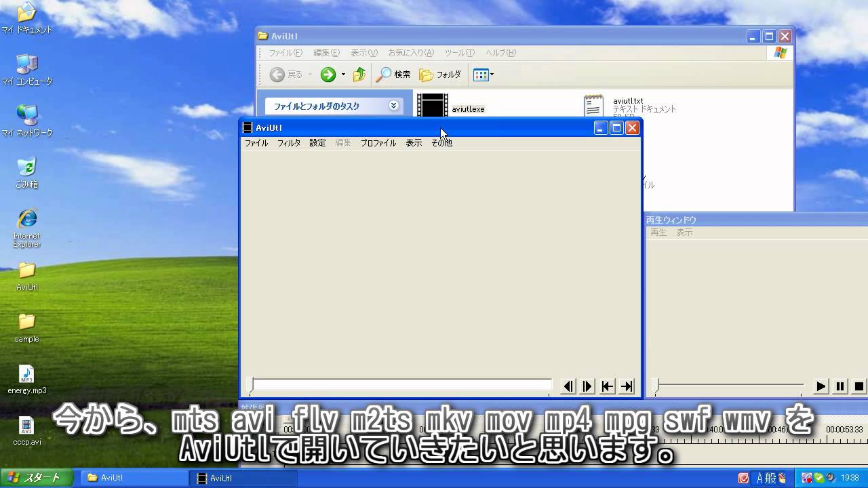Image resolution: width=868 pixels, height=488 pixels.
Task: Click the Explorer up-folder icon
Action: [359, 75]
